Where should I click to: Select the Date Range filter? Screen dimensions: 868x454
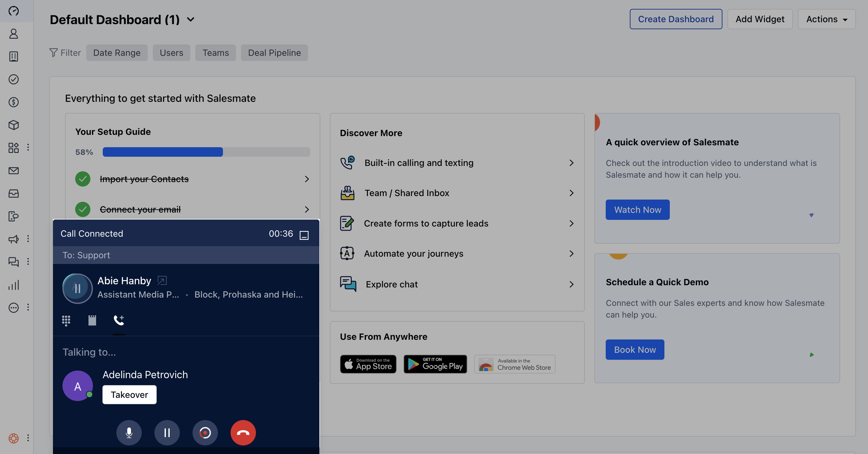coord(117,53)
